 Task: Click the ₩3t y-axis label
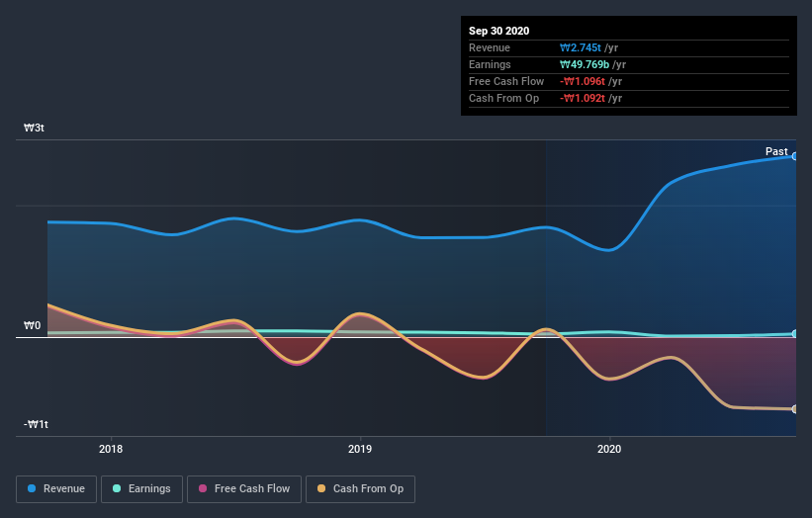tap(35, 128)
